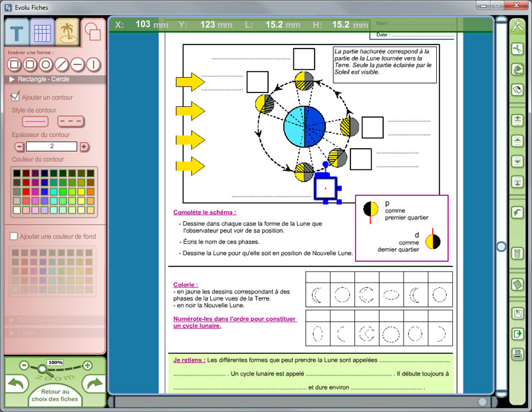Insert a vertical line shape
The width and height of the screenshot is (532, 412).
click(x=93, y=64)
